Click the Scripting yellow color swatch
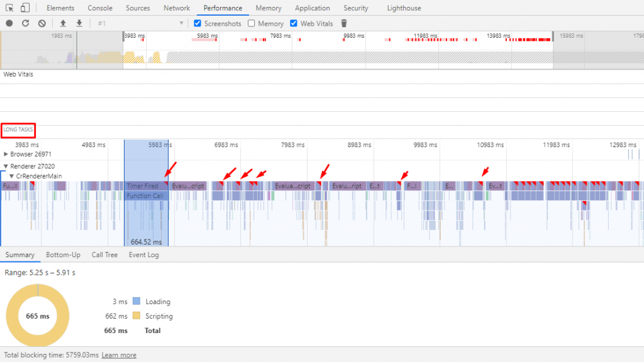The height and width of the screenshot is (362, 644). pos(136,315)
